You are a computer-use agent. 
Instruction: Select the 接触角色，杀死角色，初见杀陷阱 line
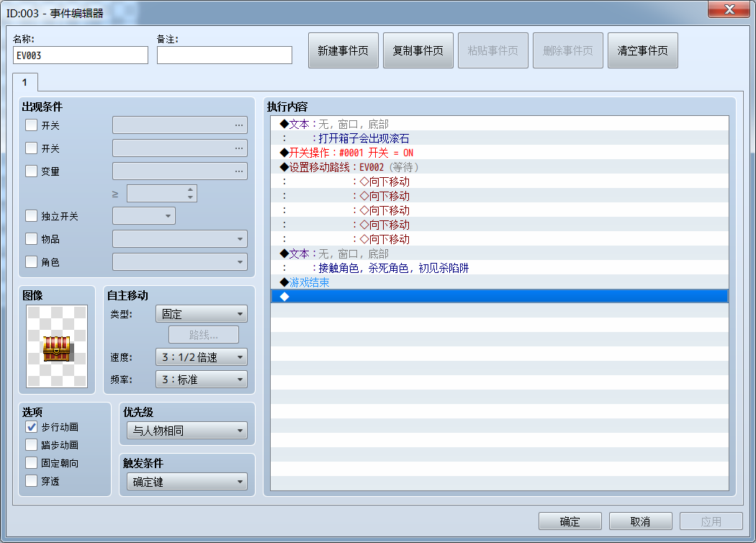pyautogui.click(x=500, y=268)
